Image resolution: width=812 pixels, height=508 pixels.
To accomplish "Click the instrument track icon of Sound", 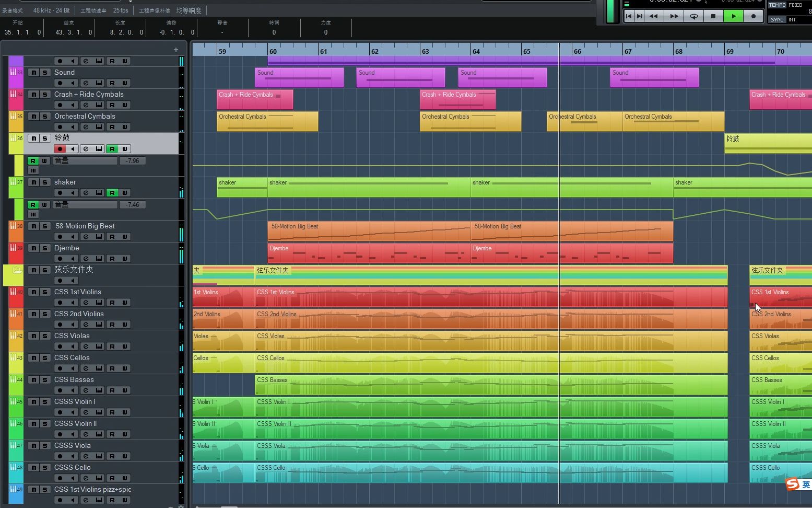I will coord(13,72).
